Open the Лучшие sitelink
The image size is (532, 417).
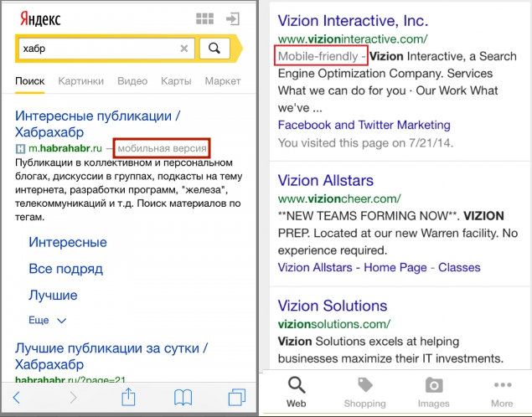[x=53, y=295]
